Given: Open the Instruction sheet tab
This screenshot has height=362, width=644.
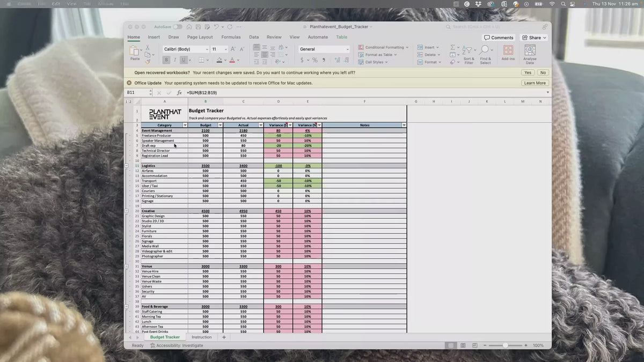Looking at the screenshot, I should (202, 337).
